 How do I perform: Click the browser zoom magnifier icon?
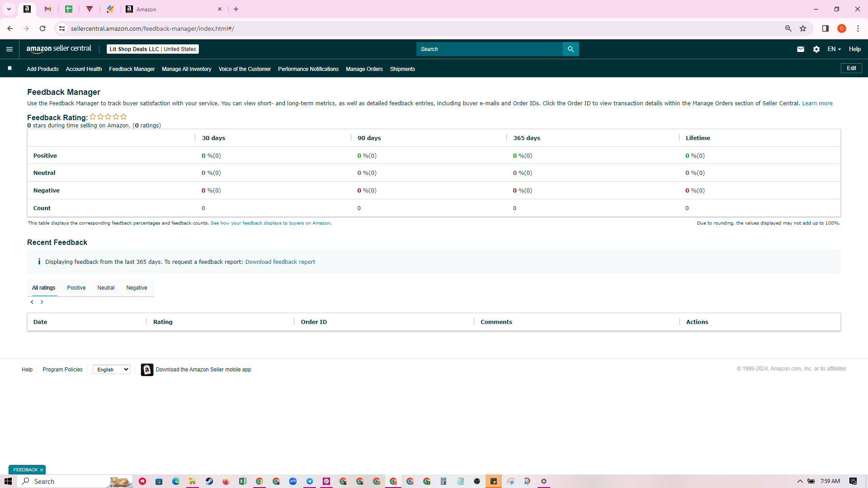point(788,28)
